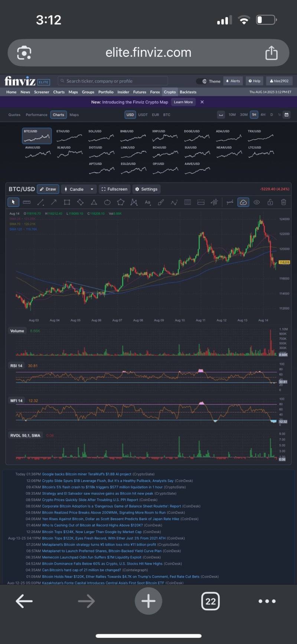Open the Help button

tap(255, 81)
